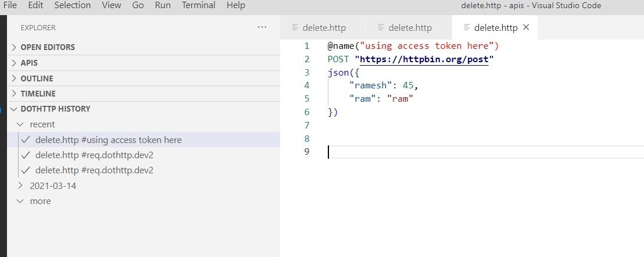The image size is (644, 257).
Task: Open the https://httpbin.org/post link
Action: (x=424, y=59)
